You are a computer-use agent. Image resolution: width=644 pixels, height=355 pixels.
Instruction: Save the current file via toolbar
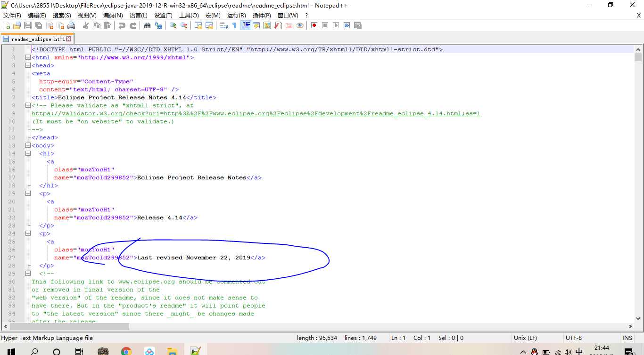coord(28,25)
